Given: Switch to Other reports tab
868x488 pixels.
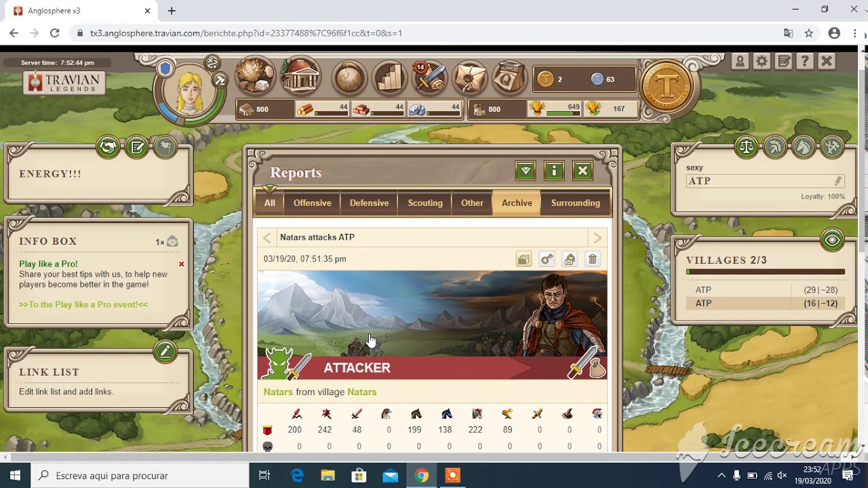Looking at the screenshot, I should 473,203.
